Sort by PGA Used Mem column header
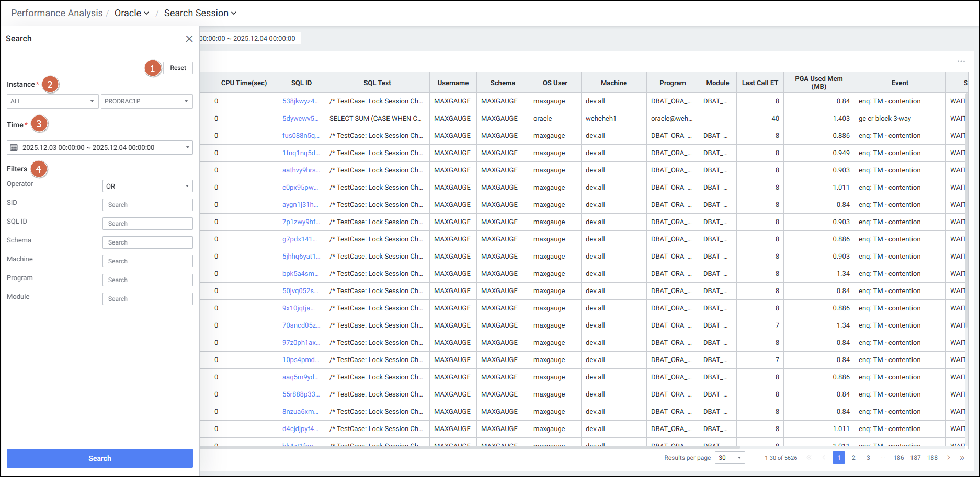Image resolution: width=980 pixels, height=477 pixels. (818, 83)
